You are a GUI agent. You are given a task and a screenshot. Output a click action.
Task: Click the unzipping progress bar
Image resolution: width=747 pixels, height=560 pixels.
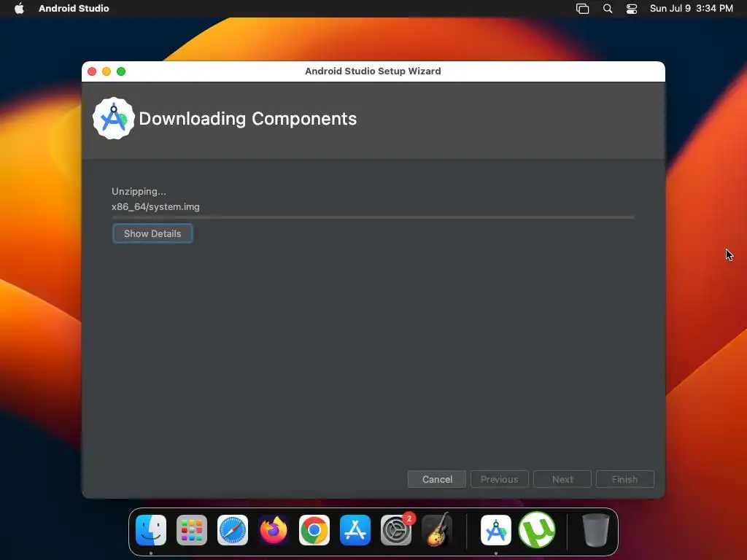pyautogui.click(x=373, y=217)
